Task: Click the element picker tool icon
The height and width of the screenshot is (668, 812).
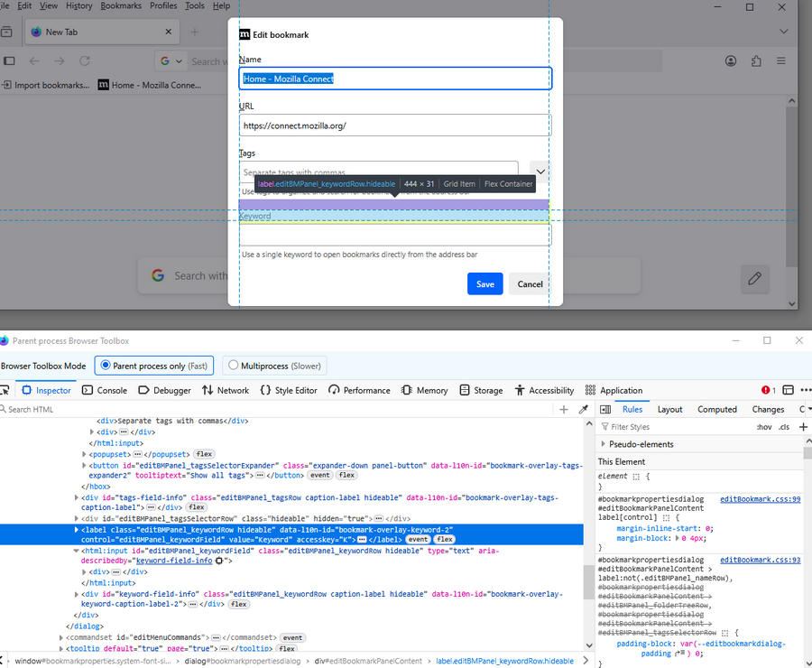Action: 5,390
